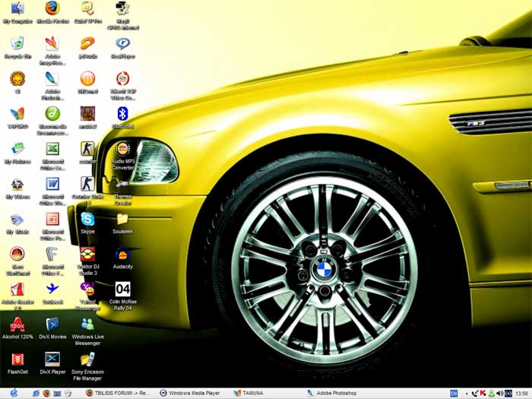Viewport: 532px width, 399px height.
Task: Click the red Kaspersky tray icon
Action: 483,393
